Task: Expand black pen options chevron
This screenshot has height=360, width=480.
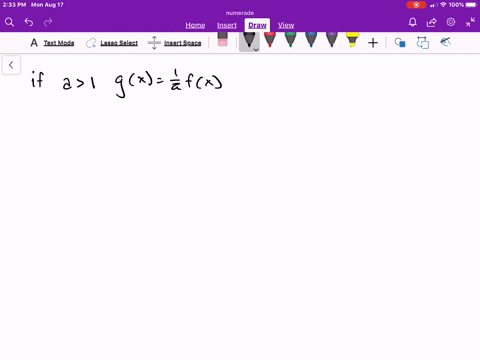Action: tap(256, 49)
